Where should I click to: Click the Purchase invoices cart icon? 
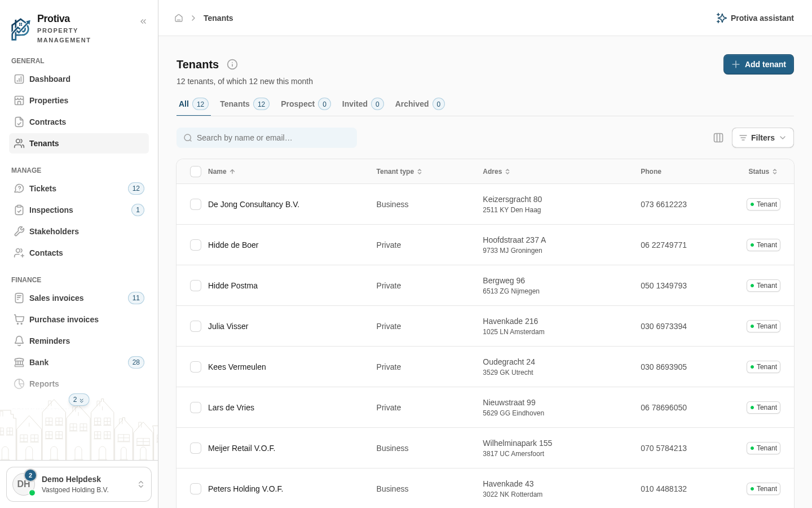(19, 319)
